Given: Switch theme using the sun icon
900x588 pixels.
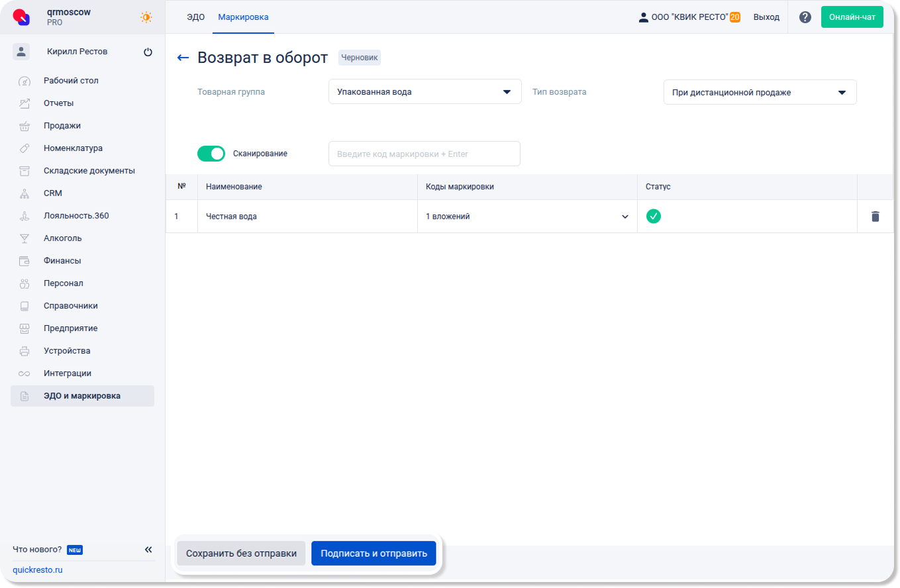Looking at the screenshot, I should pyautogui.click(x=146, y=17).
